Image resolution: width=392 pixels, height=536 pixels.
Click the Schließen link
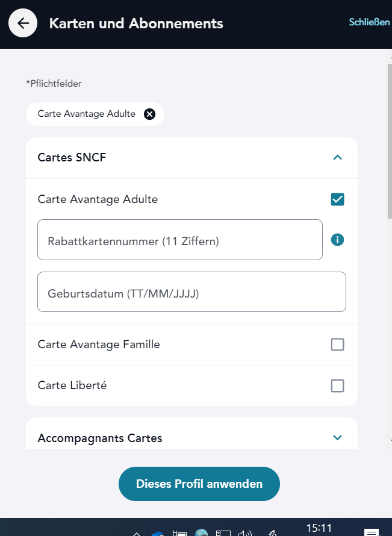click(x=369, y=22)
